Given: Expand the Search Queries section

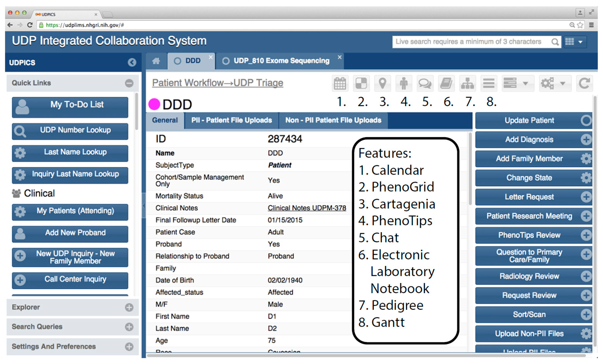Looking at the screenshot, I should [129, 327].
